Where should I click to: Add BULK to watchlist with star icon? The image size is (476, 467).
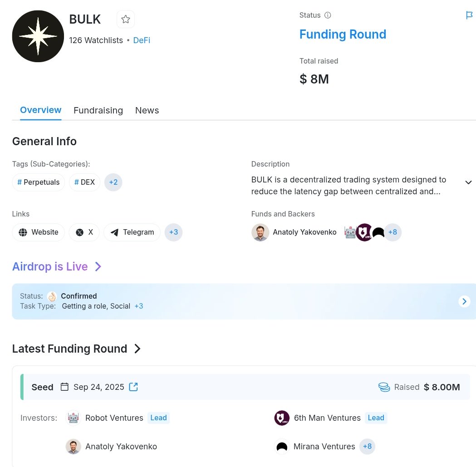(x=125, y=19)
